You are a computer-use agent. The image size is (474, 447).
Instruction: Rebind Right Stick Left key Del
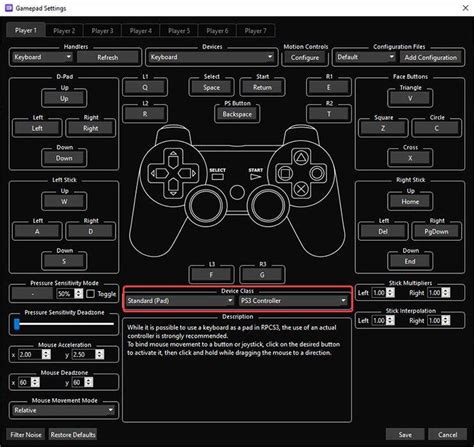(383, 232)
